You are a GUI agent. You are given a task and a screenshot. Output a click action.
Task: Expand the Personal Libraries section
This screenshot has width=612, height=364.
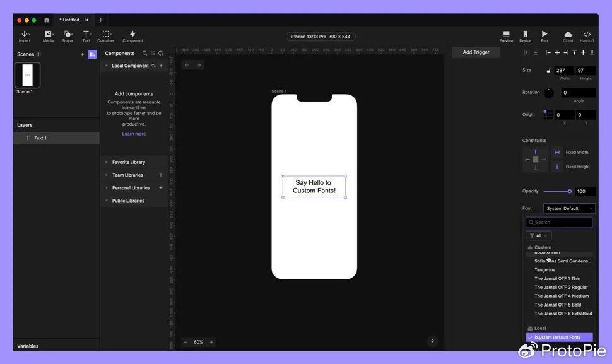pyautogui.click(x=106, y=187)
